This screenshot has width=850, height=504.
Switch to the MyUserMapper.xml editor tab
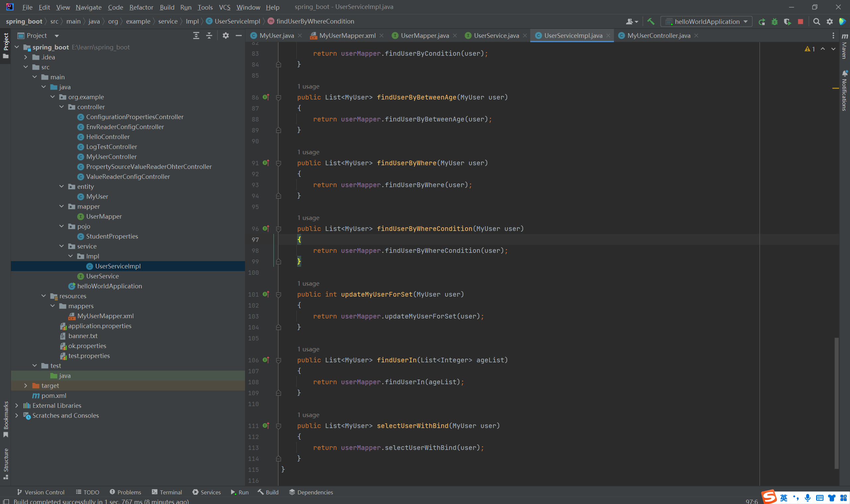347,36
